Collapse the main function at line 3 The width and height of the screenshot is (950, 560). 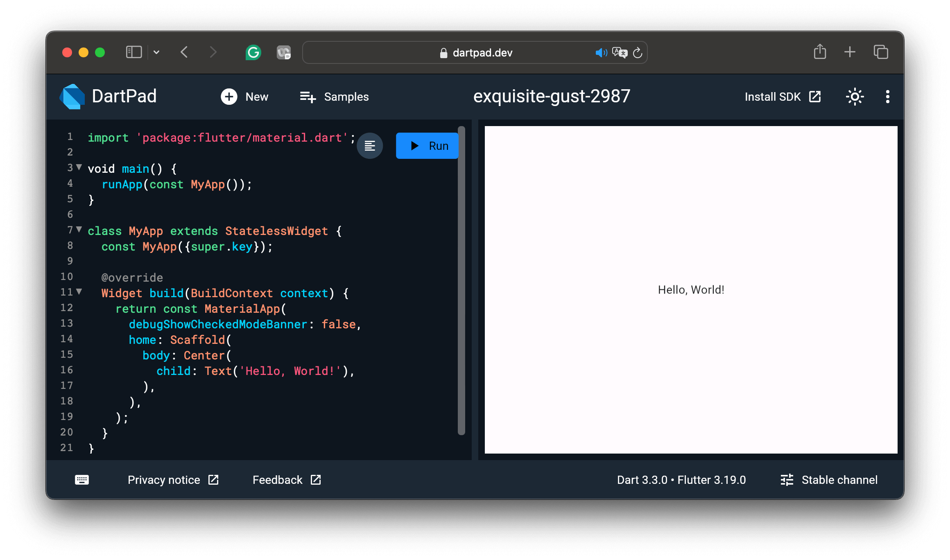coord(79,167)
